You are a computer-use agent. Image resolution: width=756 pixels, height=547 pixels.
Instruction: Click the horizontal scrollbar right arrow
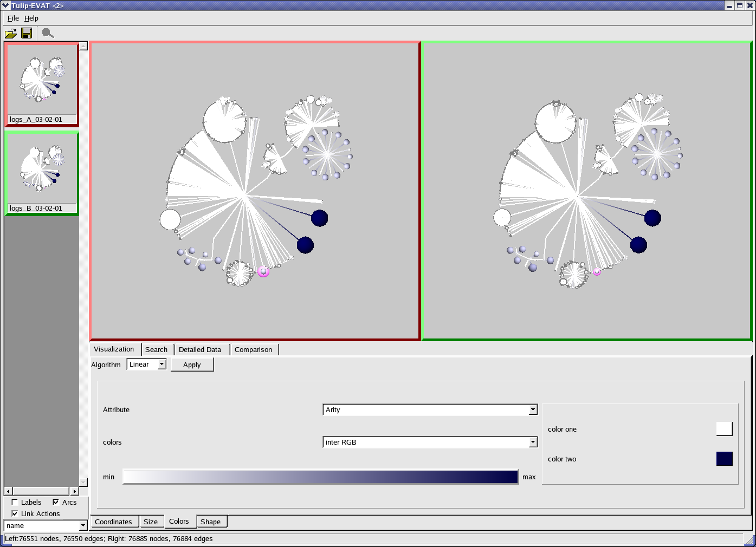pyautogui.click(x=74, y=491)
